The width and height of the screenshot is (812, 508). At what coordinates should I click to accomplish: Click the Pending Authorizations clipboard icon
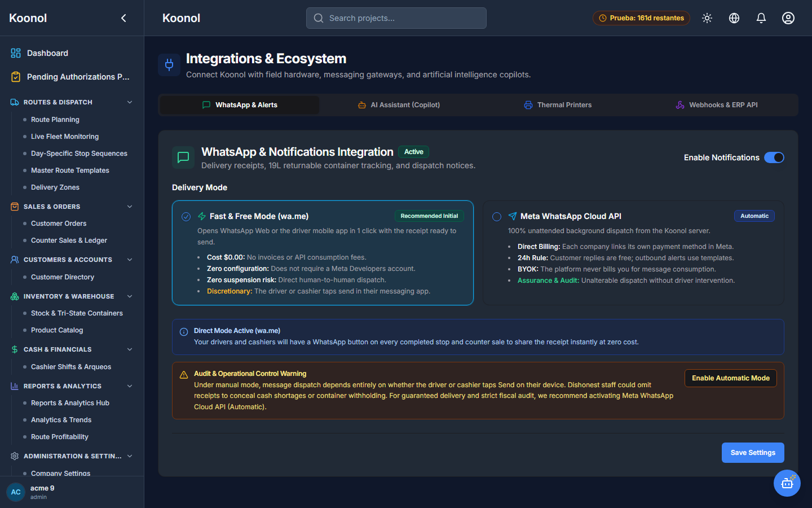click(16, 77)
